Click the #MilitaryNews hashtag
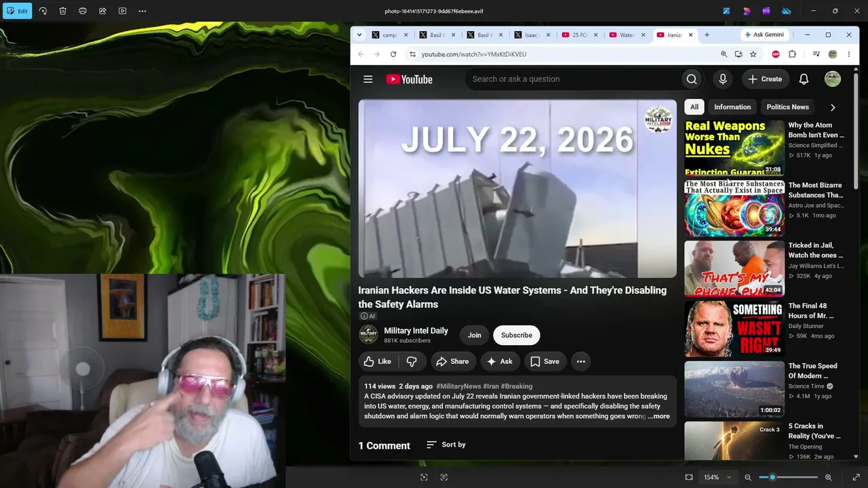868x488 pixels. [x=458, y=386]
